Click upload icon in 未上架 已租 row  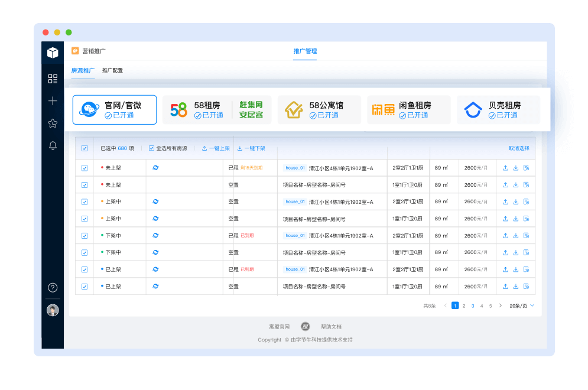pos(505,168)
